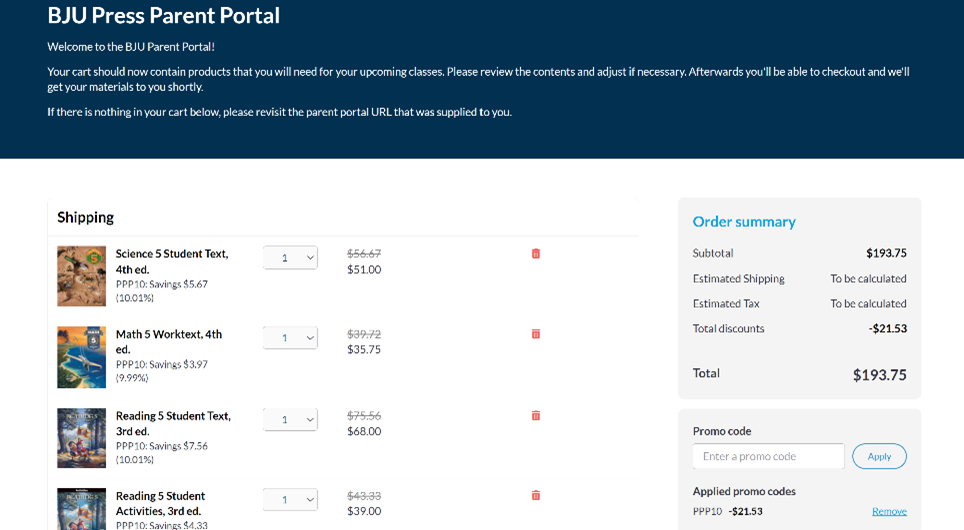
Task: Remove Math 5 Worktext using trash icon
Action: pyautogui.click(x=535, y=334)
